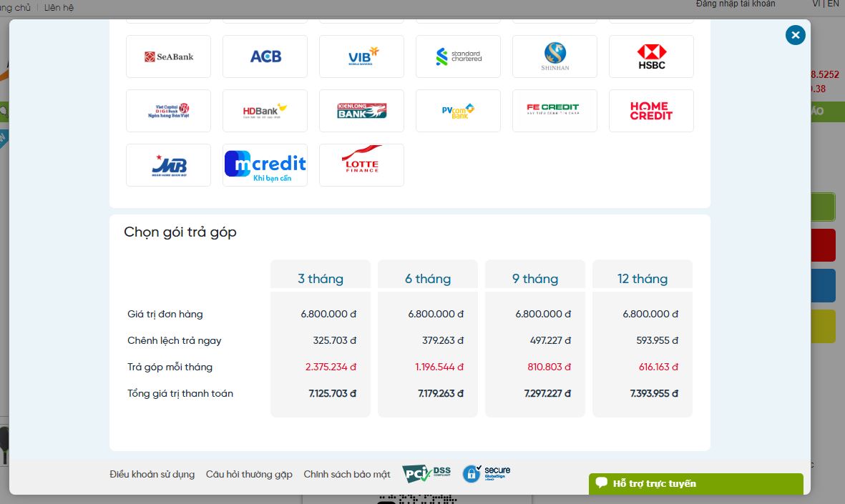The width and height of the screenshot is (845, 504).
Task: Pick PVcomBank tile
Action: coord(458,111)
